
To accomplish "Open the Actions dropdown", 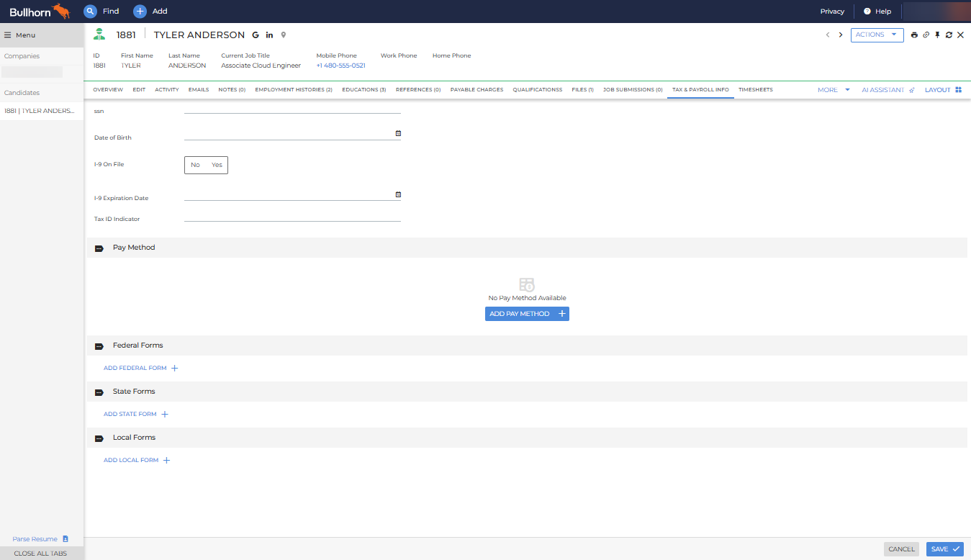I will pos(877,35).
